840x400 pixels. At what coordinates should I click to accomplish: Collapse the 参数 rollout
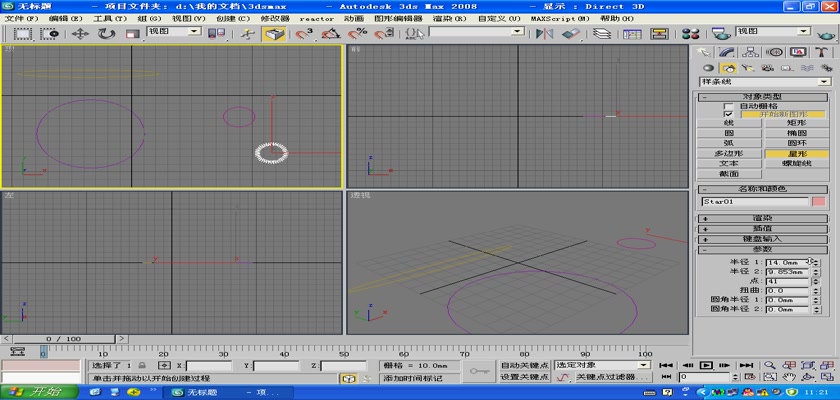pos(762,249)
